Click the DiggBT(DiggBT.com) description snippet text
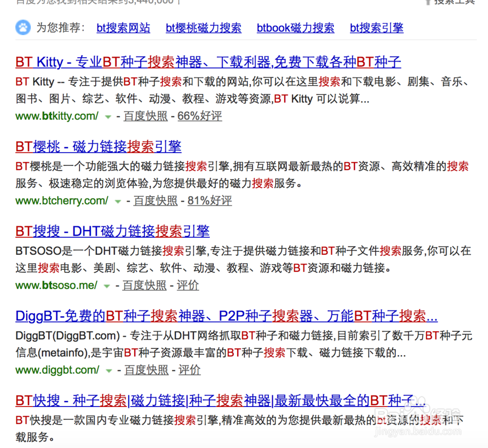 [x=244, y=344]
